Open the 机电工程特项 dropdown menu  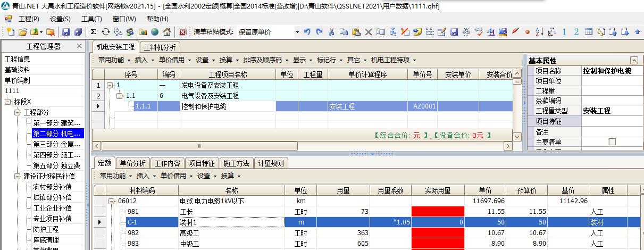394,60
